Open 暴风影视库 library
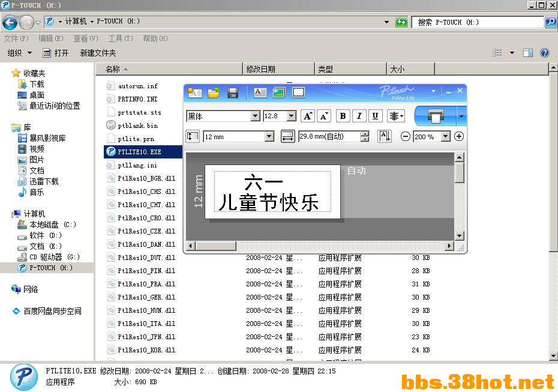The image size is (558, 392). point(42,138)
